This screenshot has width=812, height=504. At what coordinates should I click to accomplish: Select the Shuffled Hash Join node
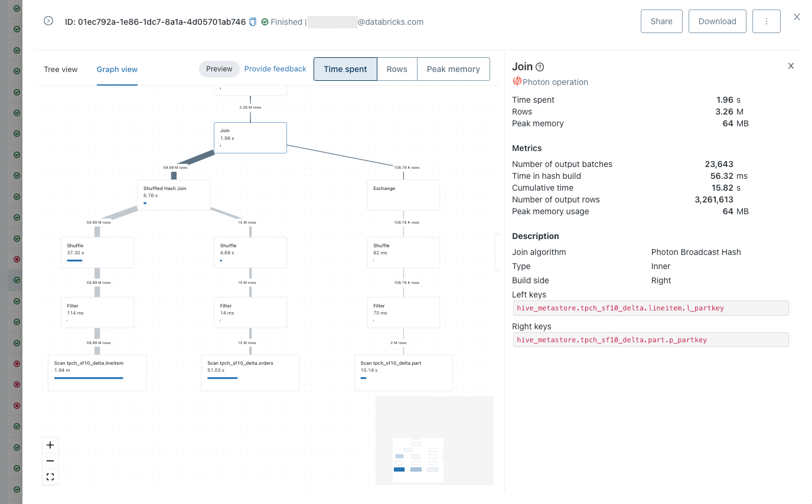(174, 195)
